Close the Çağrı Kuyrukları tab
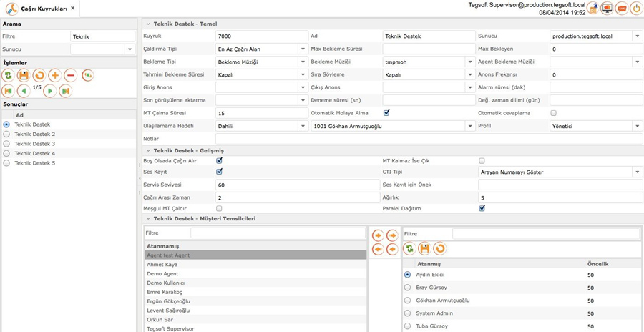This screenshot has height=332, width=644. click(73, 8)
